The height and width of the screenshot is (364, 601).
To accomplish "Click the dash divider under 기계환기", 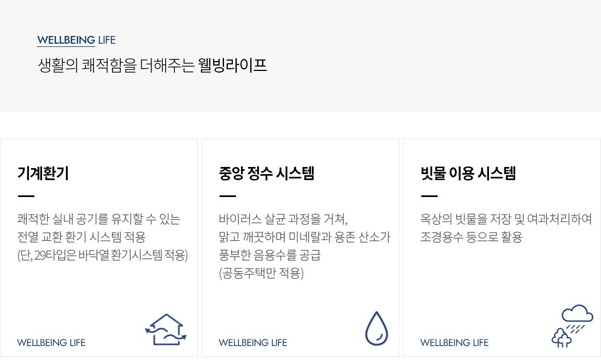I will click(x=26, y=196).
